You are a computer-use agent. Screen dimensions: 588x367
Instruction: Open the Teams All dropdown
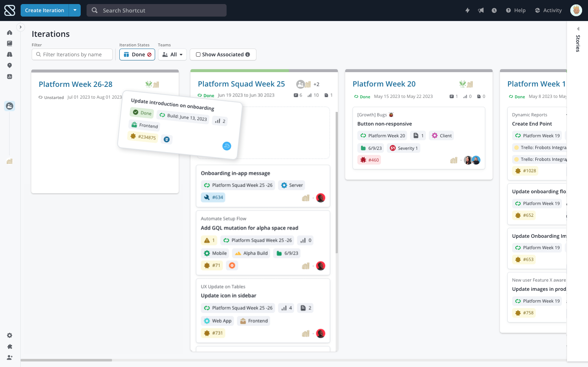pos(172,54)
